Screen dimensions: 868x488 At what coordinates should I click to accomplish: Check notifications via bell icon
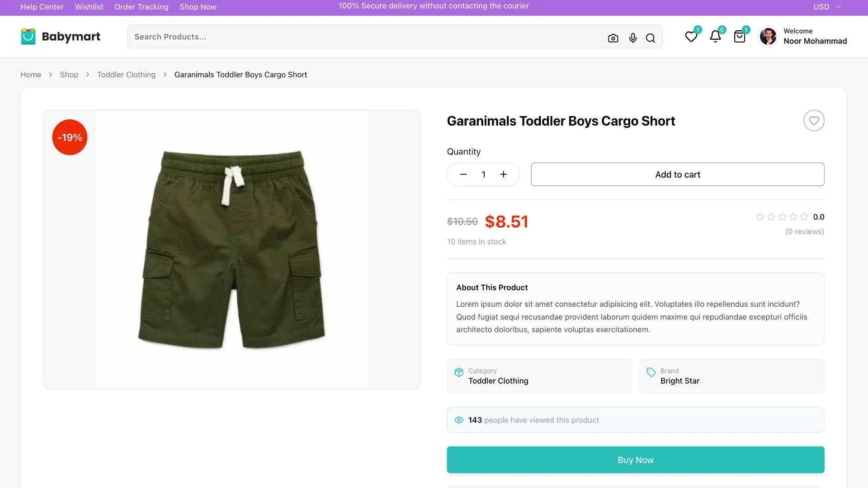(x=715, y=37)
